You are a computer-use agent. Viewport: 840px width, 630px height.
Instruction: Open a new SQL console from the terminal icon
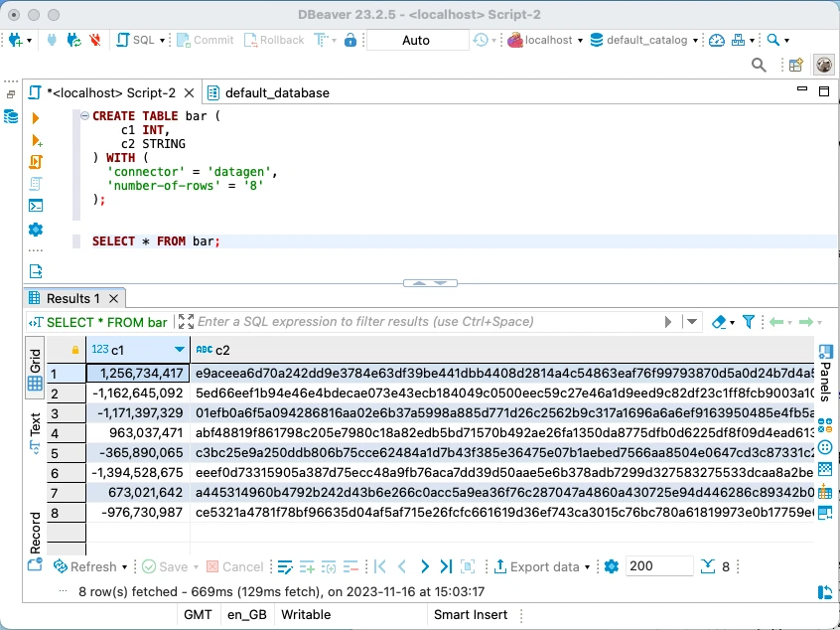(x=36, y=206)
